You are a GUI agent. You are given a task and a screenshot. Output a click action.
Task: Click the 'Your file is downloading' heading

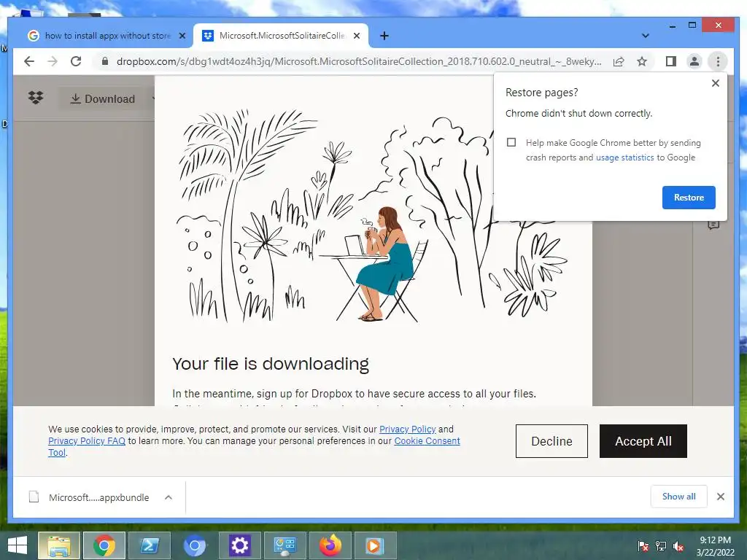click(271, 364)
